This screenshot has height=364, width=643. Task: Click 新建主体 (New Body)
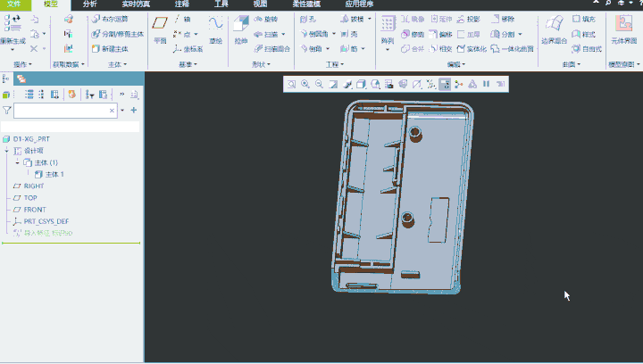point(110,49)
